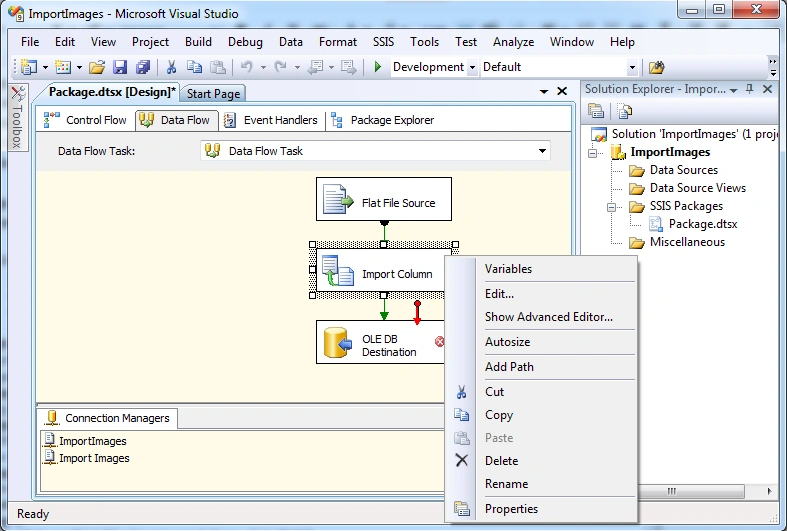Image resolution: width=787 pixels, height=531 pixels.
Task: Open the New Project dropdown arrow
Action: pos(45,67)
